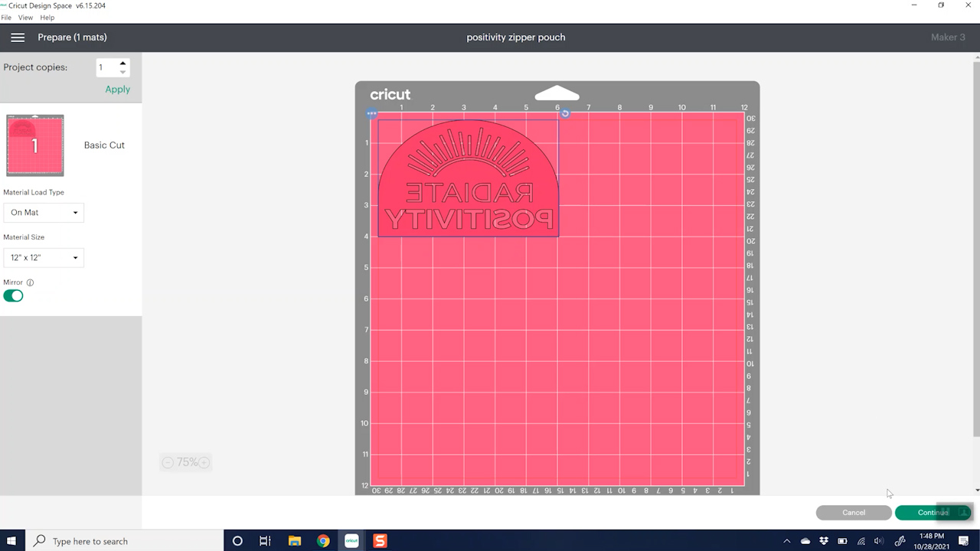Open the hamburger menu icon
The image size is (980, 551).
tap(18, 37)
